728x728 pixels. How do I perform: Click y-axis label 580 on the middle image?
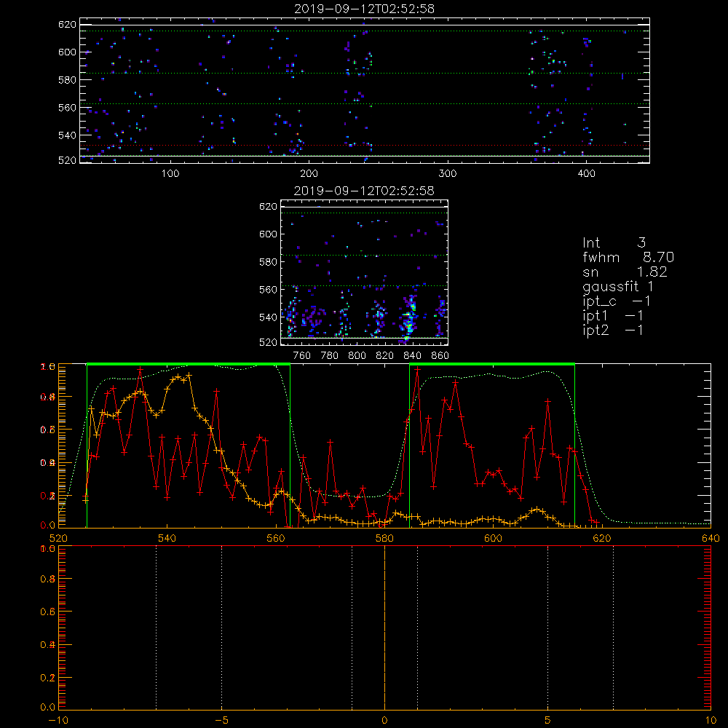pyautogui.click(x=269, y=262)
